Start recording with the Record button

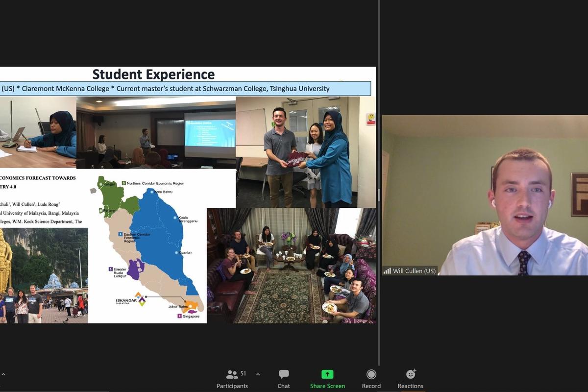click(x=371, y=379)
